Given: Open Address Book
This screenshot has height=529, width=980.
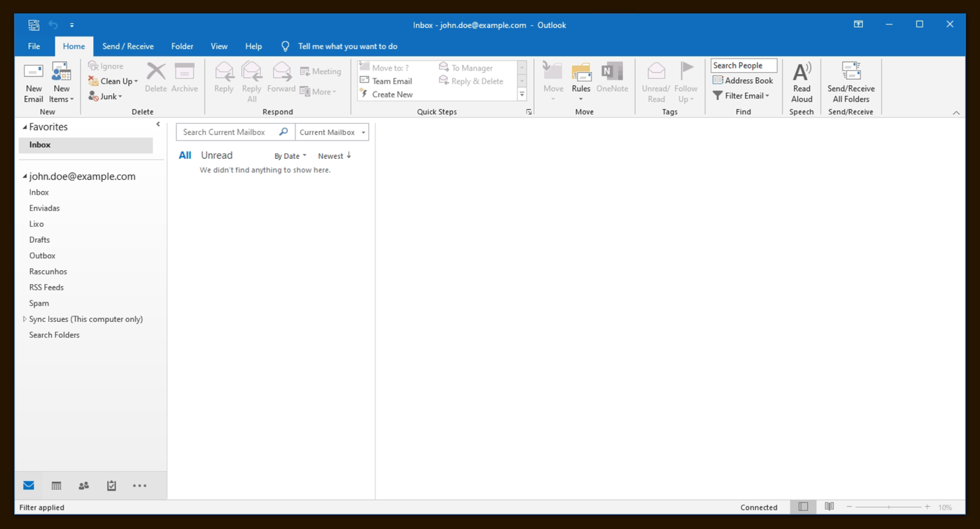Looking at the screenshot, I should click(x=743, y=80).
